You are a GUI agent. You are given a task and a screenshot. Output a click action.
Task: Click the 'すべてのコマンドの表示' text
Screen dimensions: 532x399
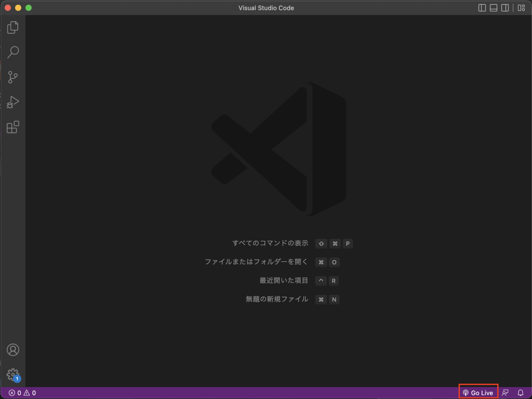pos(270,243)
